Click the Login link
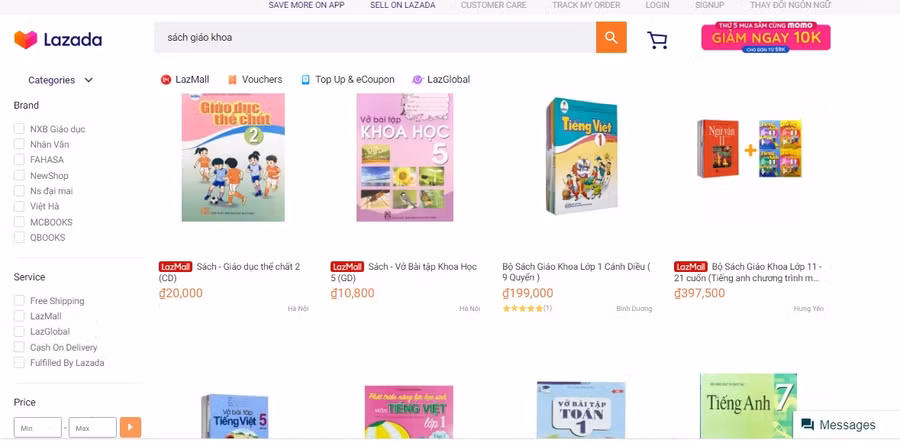900x444 pixels. coord(657,5)
